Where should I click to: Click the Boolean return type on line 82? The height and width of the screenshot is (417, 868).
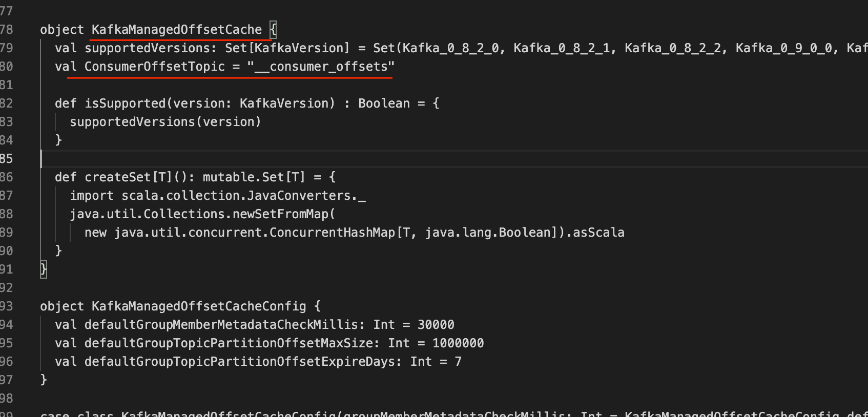coord(384,103)
